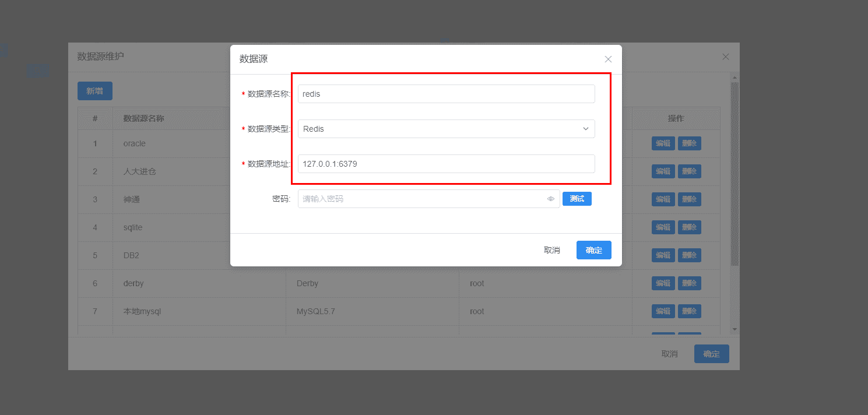Screen dimensions: 868x415
Task: Delete the oracle row
Action: coord(690,143)
